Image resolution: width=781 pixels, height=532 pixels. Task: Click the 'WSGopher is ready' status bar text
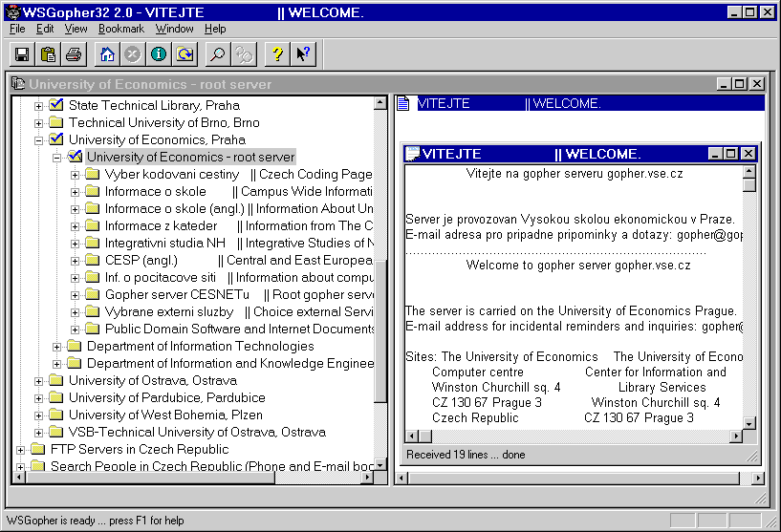coord(96,521)
